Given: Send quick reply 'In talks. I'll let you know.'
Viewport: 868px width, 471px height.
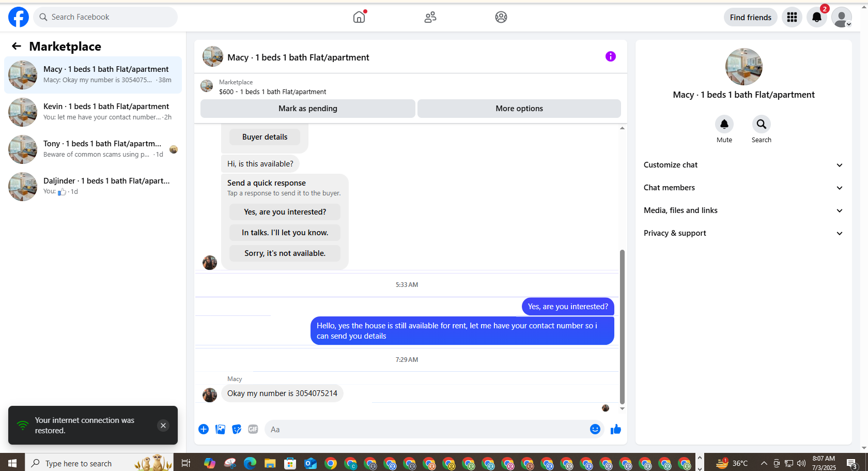Looking at the screenshot, I should click(x=285, y=233).
